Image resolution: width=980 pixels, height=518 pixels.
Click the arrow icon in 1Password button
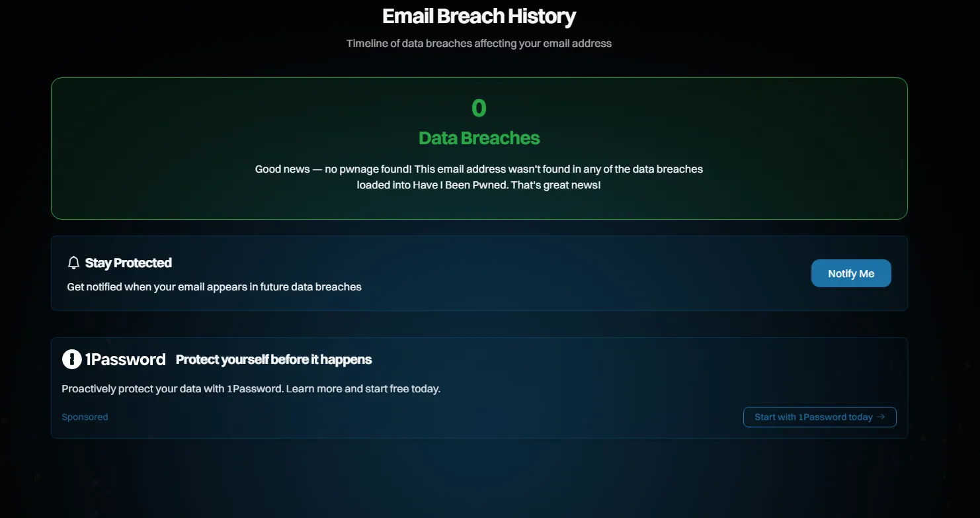[880, 417]
